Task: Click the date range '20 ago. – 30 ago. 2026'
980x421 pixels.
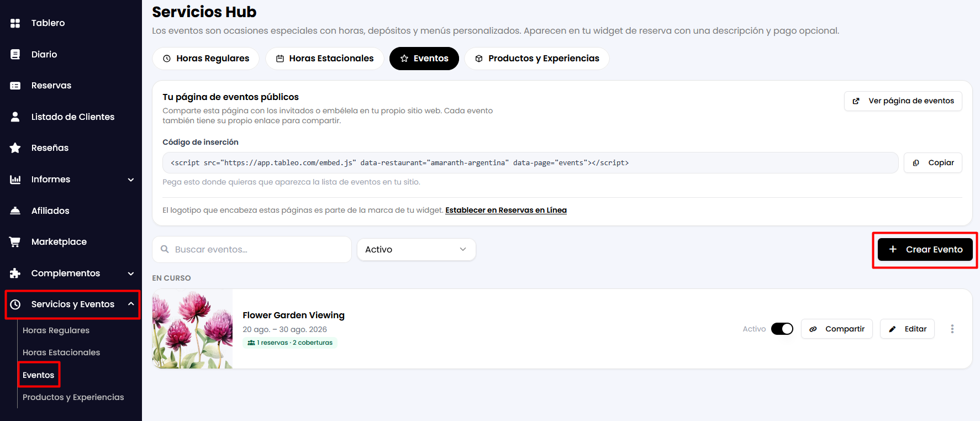Action: 284,330
